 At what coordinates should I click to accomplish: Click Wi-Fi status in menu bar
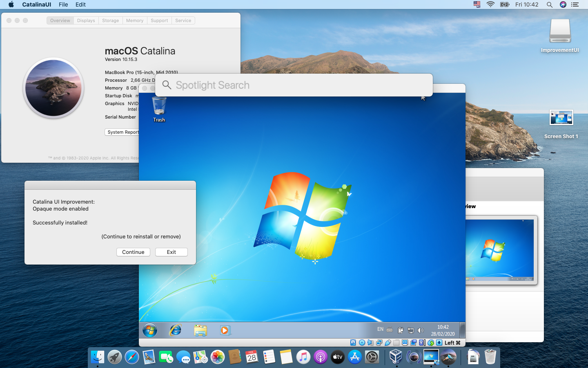tap(490, 4)
